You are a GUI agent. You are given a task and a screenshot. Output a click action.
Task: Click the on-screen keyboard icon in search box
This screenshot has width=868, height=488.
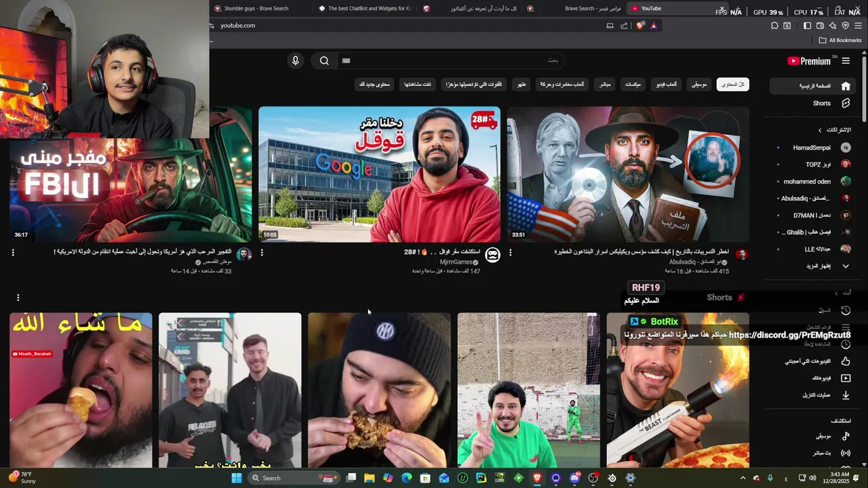(x=346, y=60)
